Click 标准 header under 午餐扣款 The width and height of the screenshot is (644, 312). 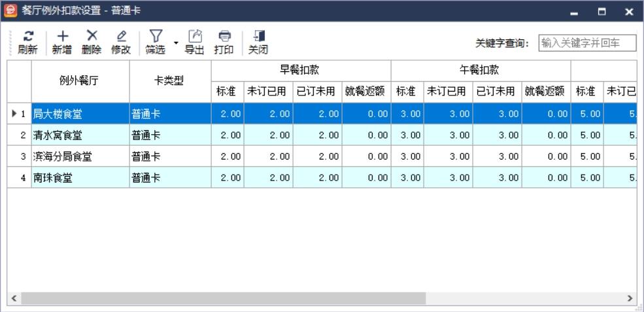coord(407,92)
